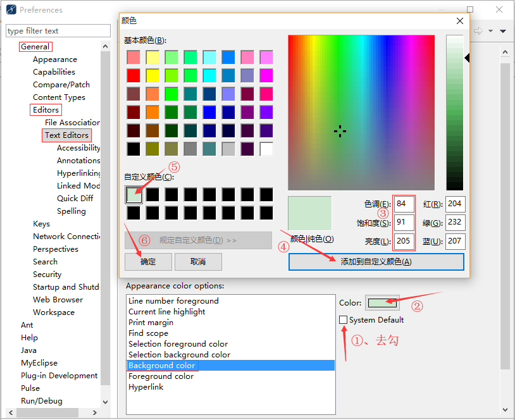Click the tree scrollbar down arrow
The width and height of the screenshot is (515, 420).
106,402
